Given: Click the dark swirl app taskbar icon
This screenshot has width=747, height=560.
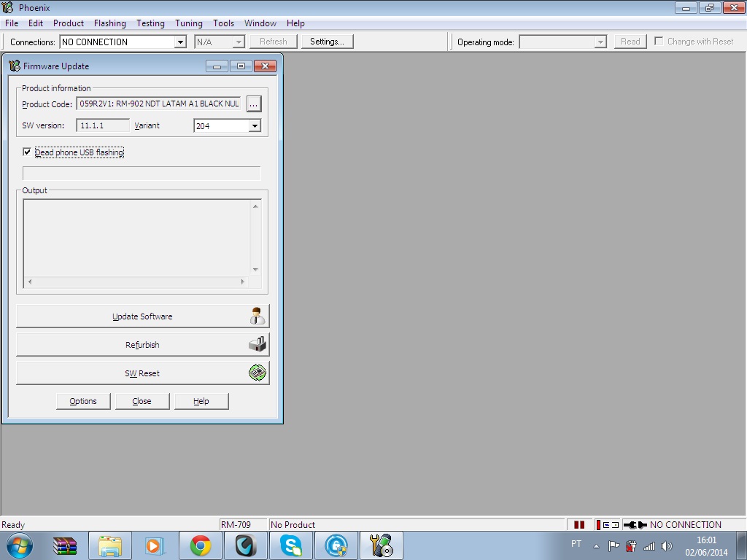Looking at the screenshot, I should (x=246, y=546).
